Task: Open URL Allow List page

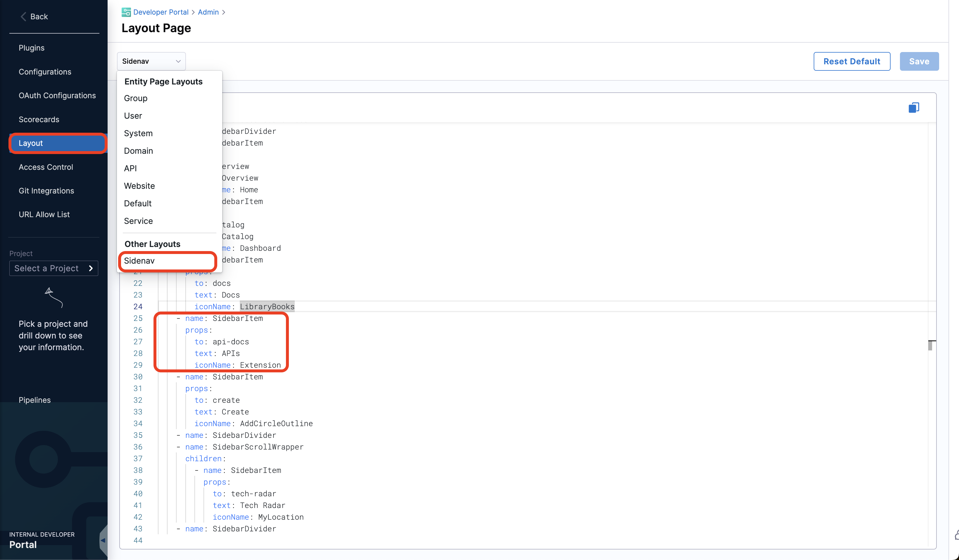Action: click(44, 214)
